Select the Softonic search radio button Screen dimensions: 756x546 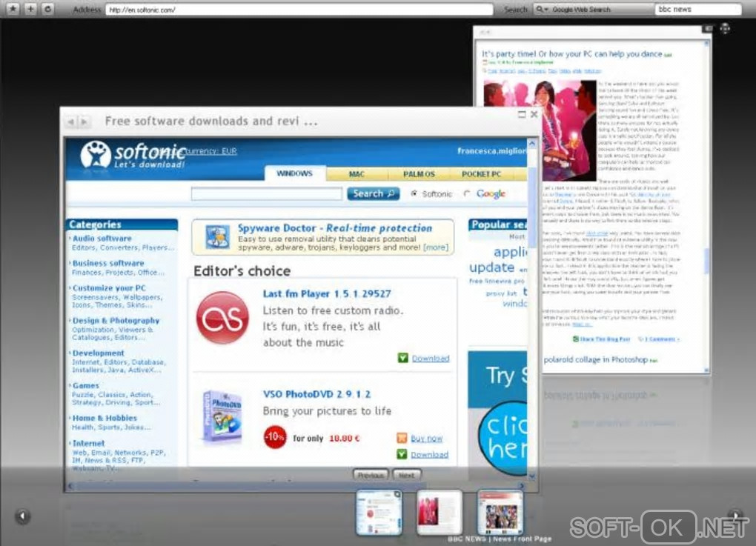(414, 193)
